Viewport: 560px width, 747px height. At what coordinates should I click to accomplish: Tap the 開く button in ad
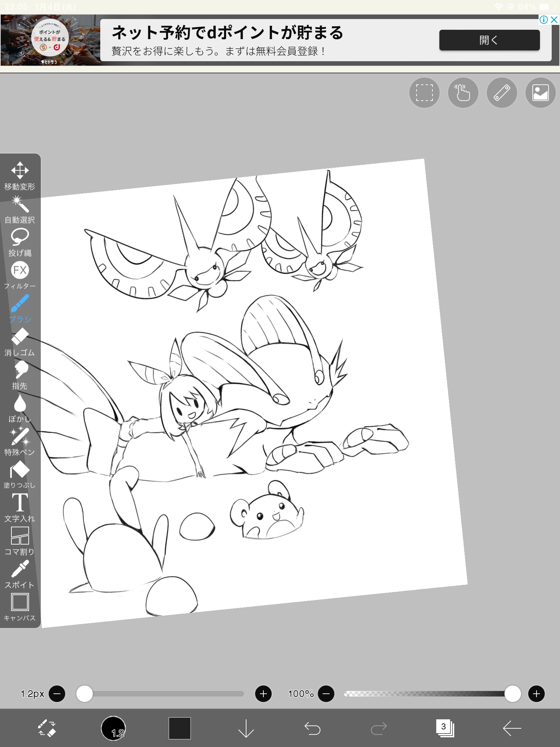489,40
